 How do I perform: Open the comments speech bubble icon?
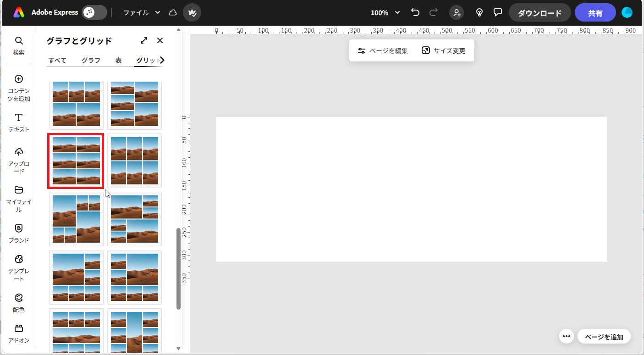pos(498,12)
